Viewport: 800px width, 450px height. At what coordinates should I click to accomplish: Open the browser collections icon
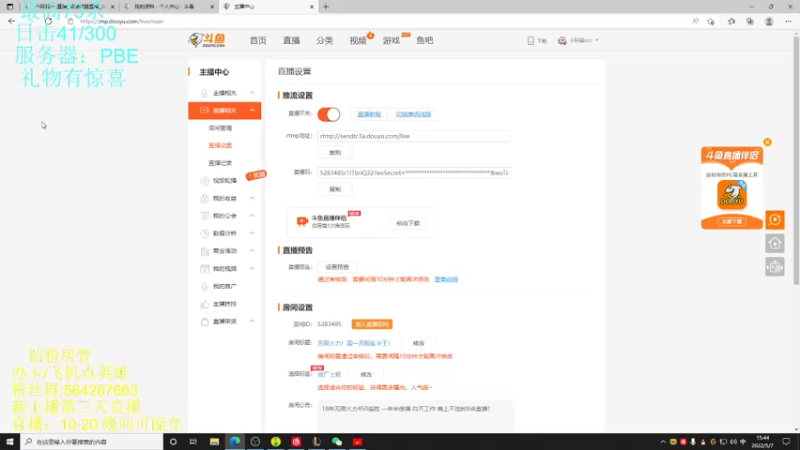click(750, 21)
